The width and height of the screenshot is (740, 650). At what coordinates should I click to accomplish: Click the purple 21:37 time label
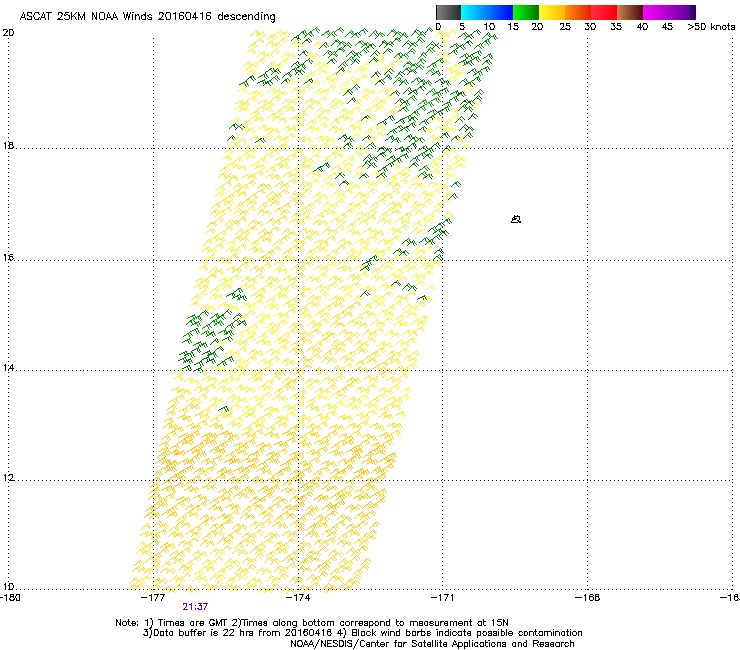click(x=195, y=607)
